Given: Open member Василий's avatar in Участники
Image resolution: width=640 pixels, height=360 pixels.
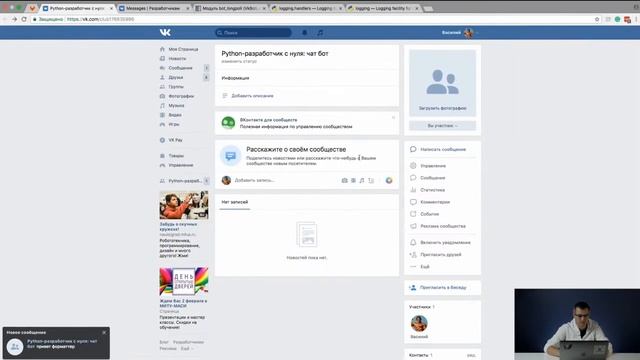Looking at the screenshot, I should pos(419,324).
